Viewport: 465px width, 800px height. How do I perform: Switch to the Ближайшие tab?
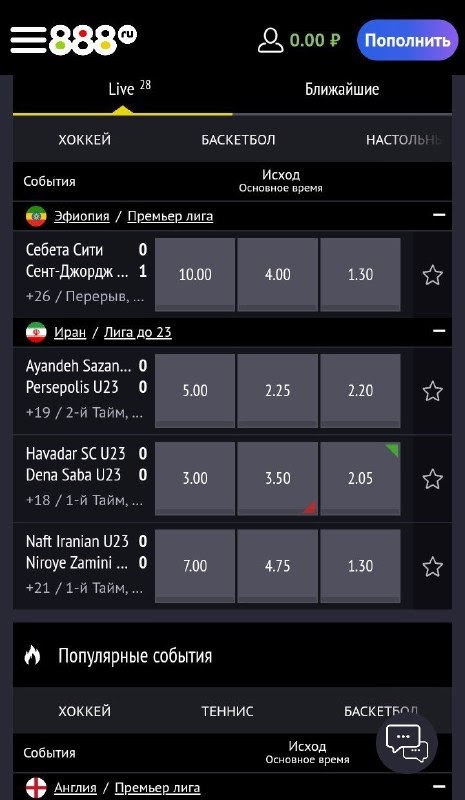click(342, 90)
